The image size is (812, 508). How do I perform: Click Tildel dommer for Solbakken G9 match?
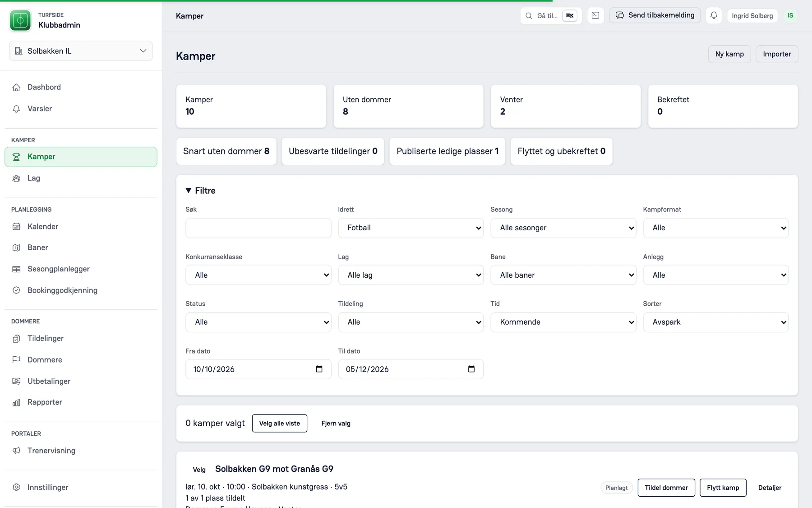click(666, 488)
